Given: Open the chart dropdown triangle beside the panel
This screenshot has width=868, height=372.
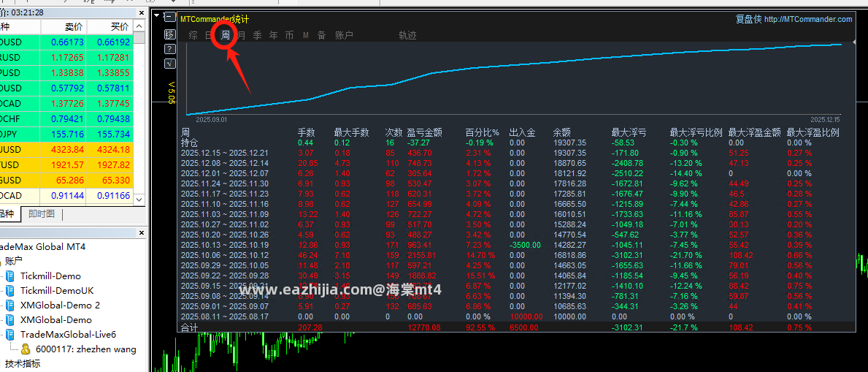Looking at the screenshot, I should click(157, 15).
